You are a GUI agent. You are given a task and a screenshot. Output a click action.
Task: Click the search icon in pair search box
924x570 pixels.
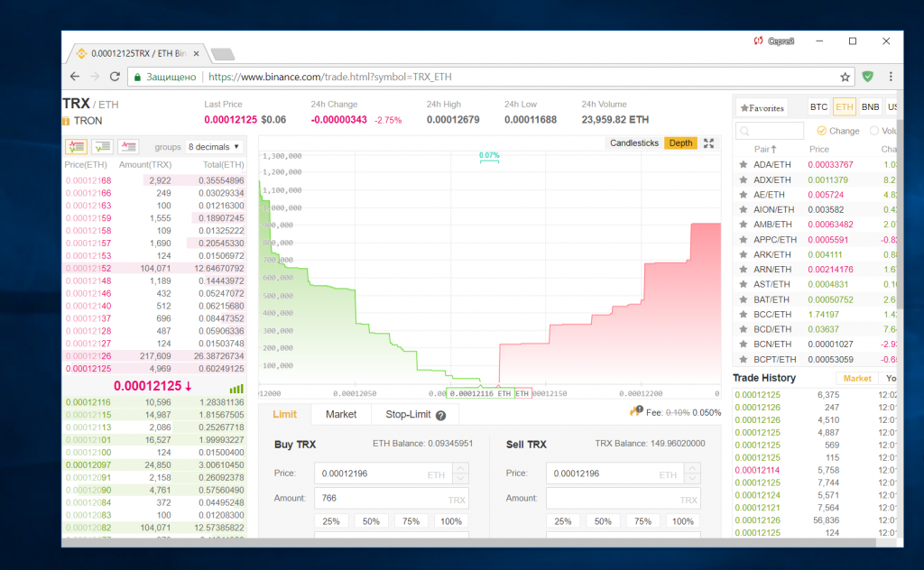pos(744,131)
